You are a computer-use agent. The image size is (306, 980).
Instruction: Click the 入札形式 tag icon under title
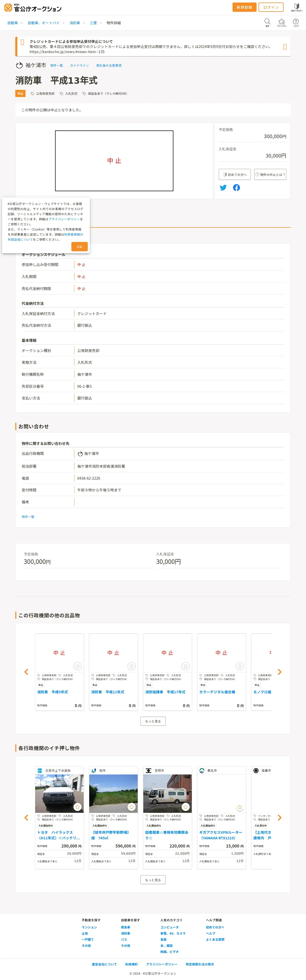click(61, 94)
